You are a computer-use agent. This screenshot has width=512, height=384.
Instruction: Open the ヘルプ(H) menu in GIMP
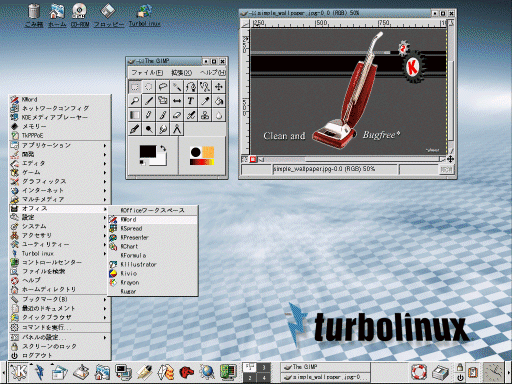pyautogui.click(x=212, y=72)
